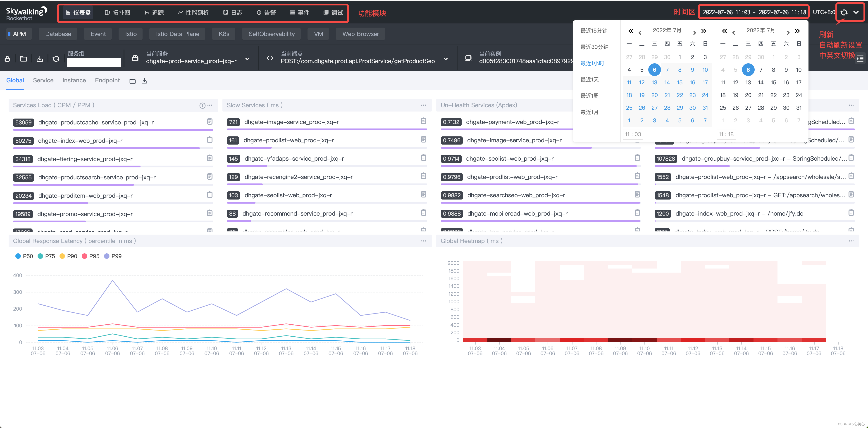Click the 服务组 input field
This screenshot has width=868, height=428.
click(x=94, y=62)
